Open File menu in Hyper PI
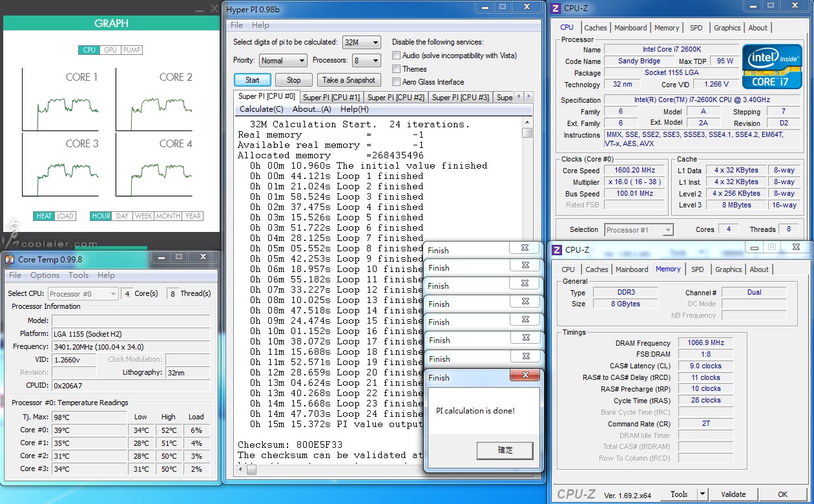Image resolution: width=814 pixels, height=504 pixels. pyautogui.click(x=237, y=25)
